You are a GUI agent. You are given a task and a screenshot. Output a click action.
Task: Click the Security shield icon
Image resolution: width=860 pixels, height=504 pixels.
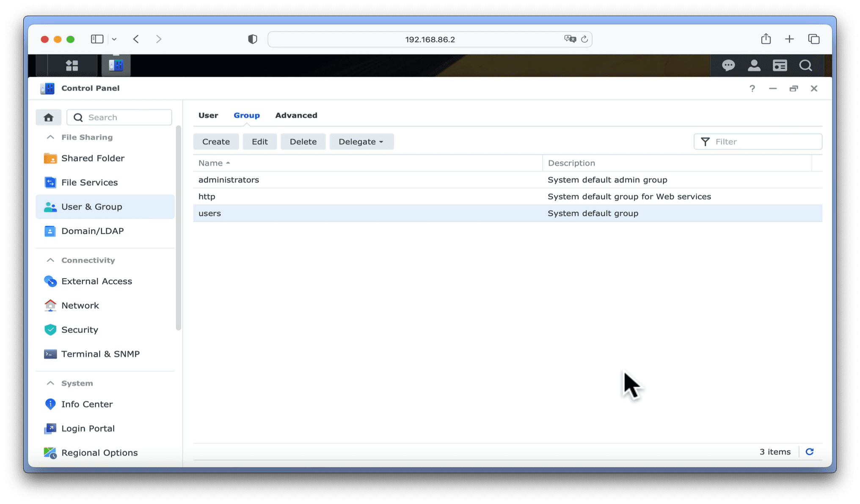coord(50,329)
